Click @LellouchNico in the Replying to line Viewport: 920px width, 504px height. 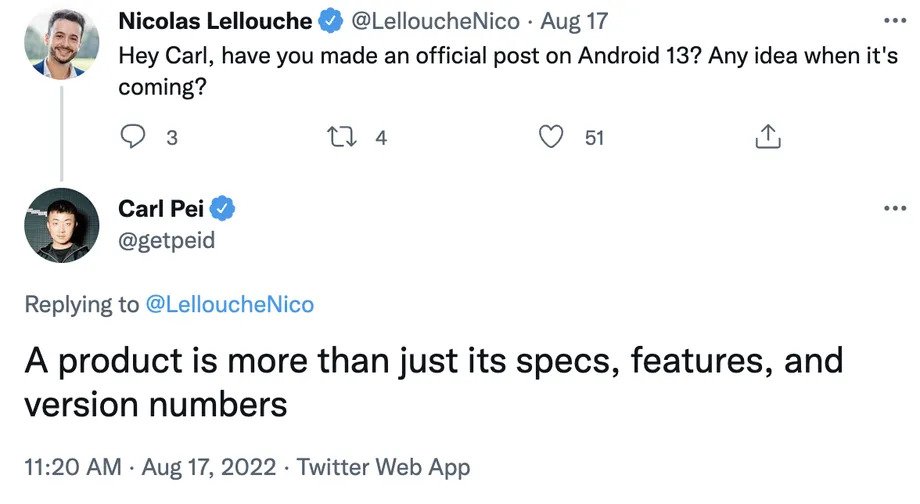coord(229,304)
